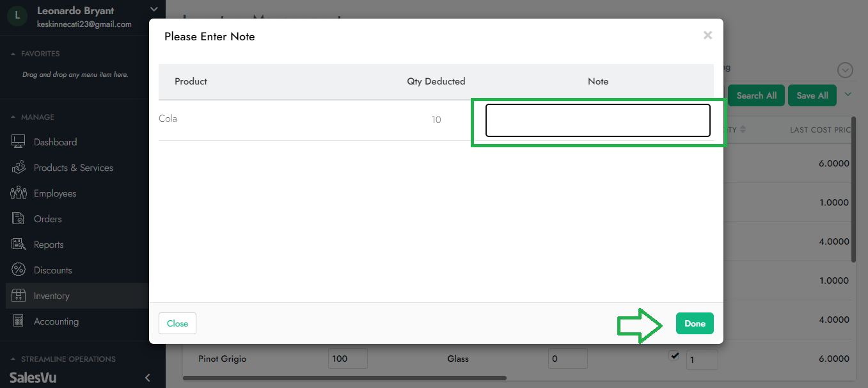Open the Accounting menu item
This screenshot has height=388, width=868.
point(56,321)
